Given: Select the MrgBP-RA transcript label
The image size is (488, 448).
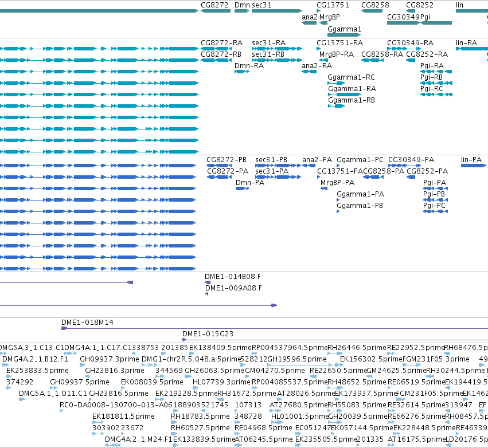Looking at the screenshot, I should (x=337, y=54).
